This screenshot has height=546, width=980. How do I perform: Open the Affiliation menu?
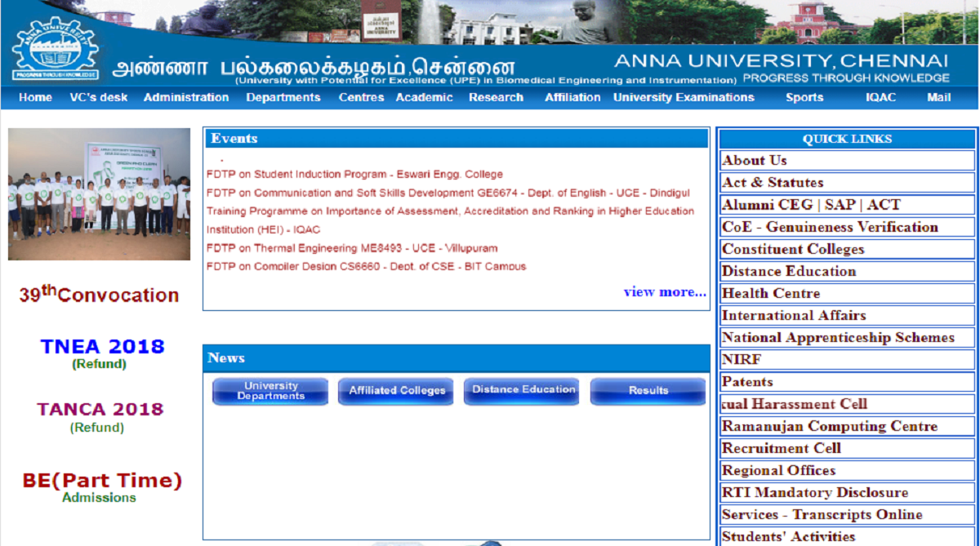click(x=572, y=97)
